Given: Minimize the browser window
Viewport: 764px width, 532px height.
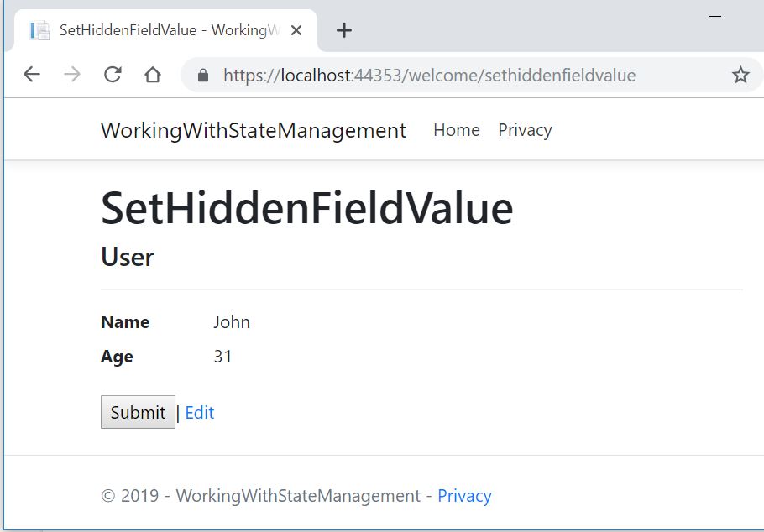Looking at the screenshot, I should pos(715,17).
